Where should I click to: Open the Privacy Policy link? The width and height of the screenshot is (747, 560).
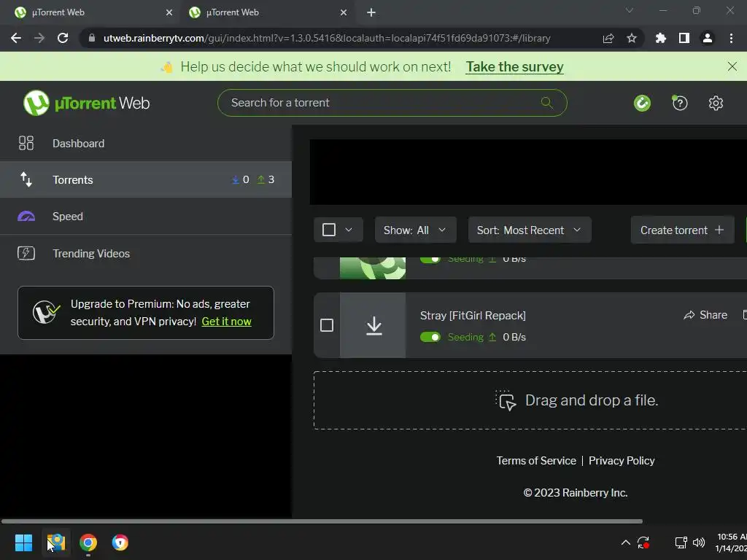(x=622, y=461)
